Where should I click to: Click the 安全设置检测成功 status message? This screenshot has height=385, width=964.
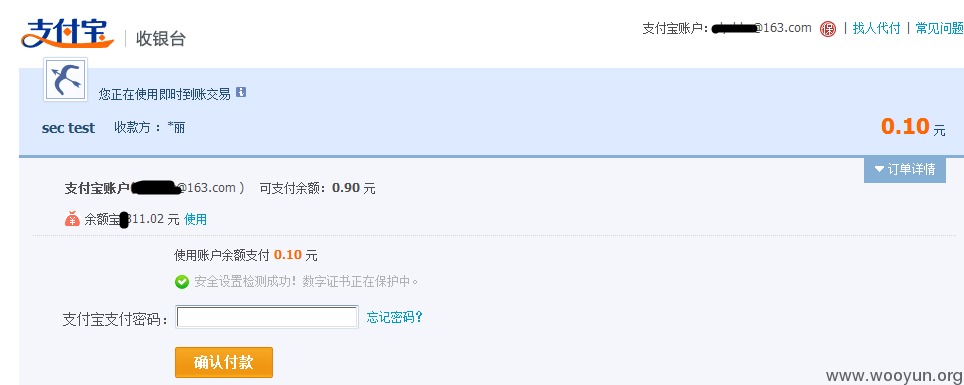pos(306,282)
